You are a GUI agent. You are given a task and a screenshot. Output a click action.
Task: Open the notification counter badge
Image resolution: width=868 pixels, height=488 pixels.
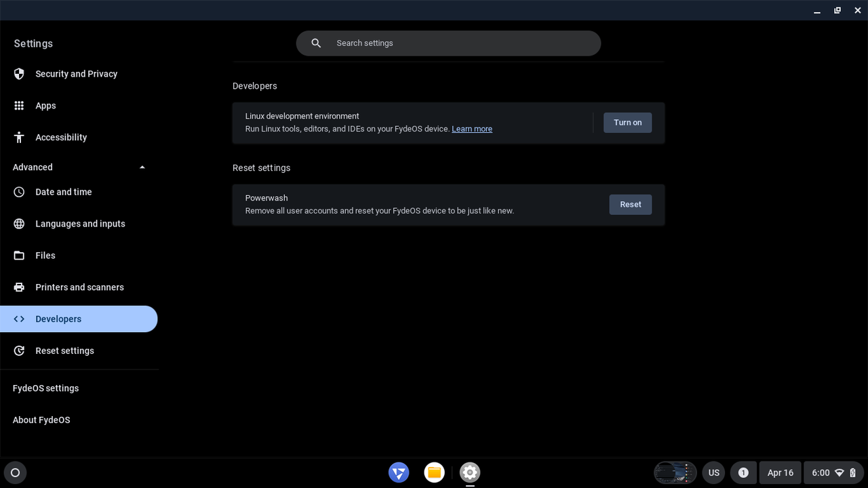pos(743,472)
